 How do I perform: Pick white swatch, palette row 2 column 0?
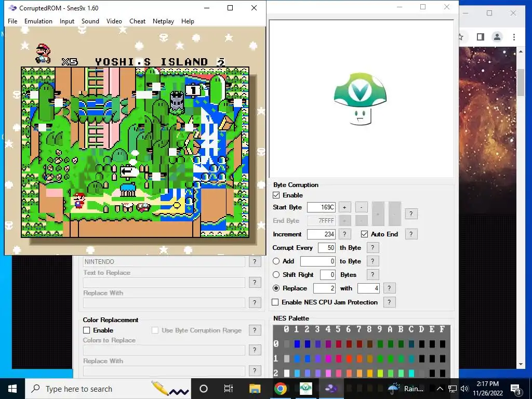tap(287, 373)
